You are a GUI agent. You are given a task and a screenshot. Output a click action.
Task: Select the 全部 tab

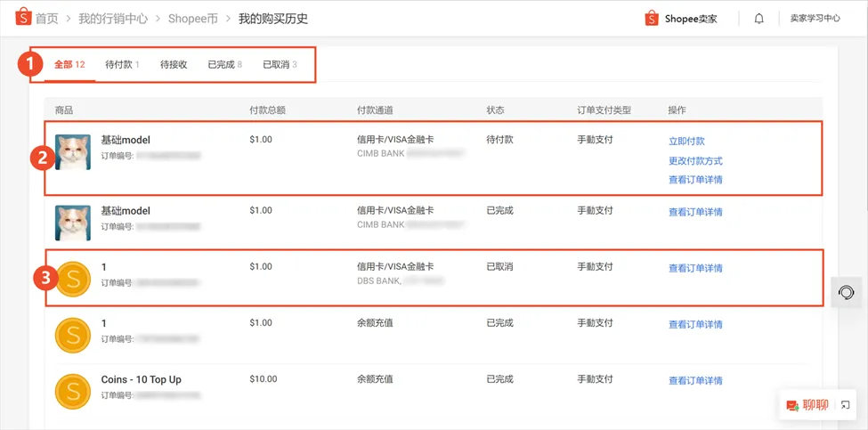click(x=69, y=64)
